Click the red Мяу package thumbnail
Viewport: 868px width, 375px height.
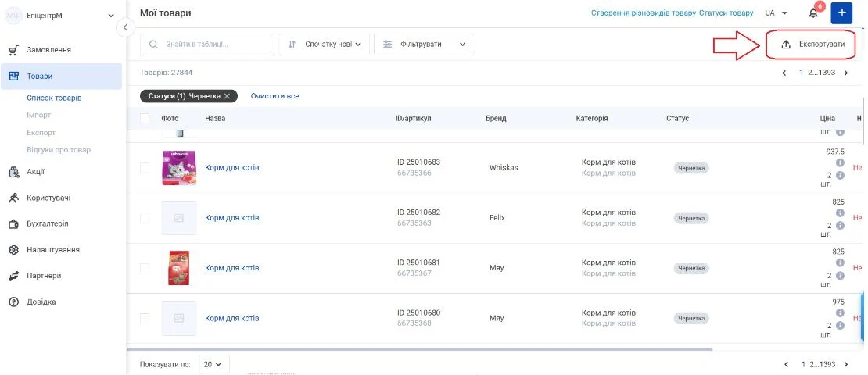pos(179,268)
